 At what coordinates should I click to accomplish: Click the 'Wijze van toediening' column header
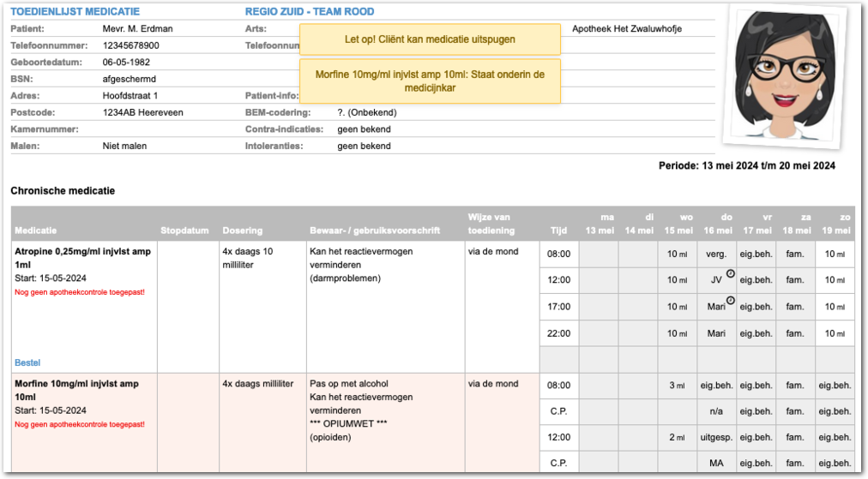491,224
